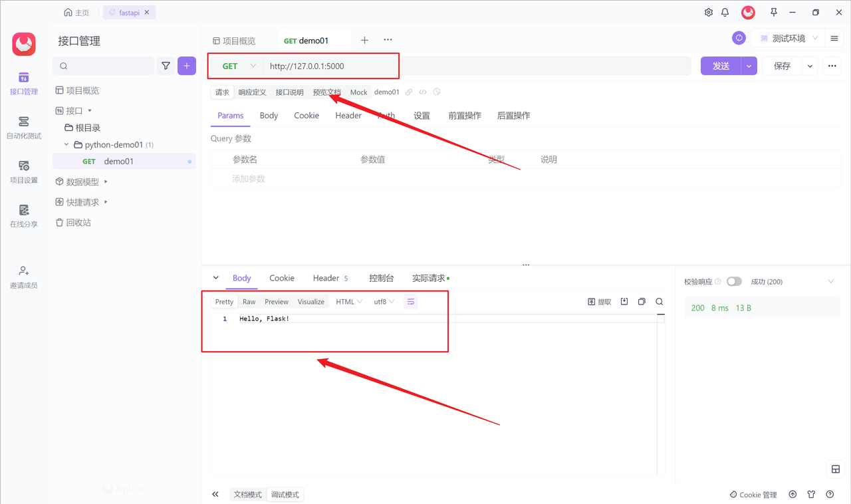
Task: 点击响应区的复制响应内容图标
Action: click(x=642, y=301)
